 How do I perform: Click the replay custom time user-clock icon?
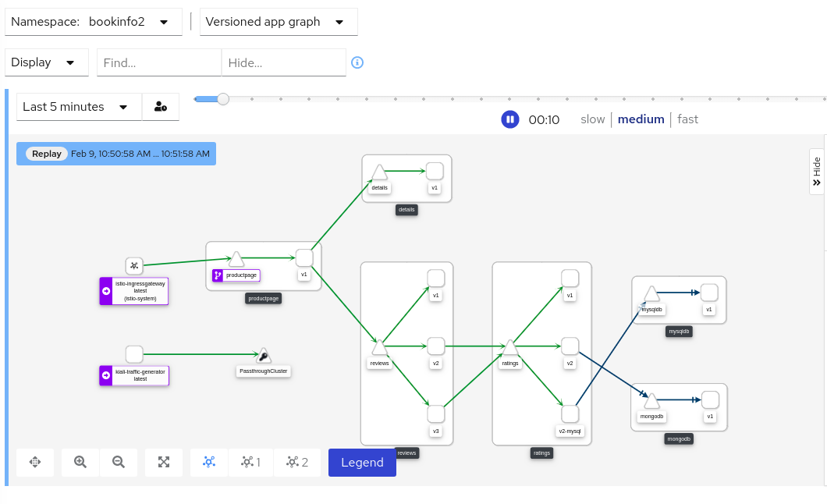click(x=161, y=106)
